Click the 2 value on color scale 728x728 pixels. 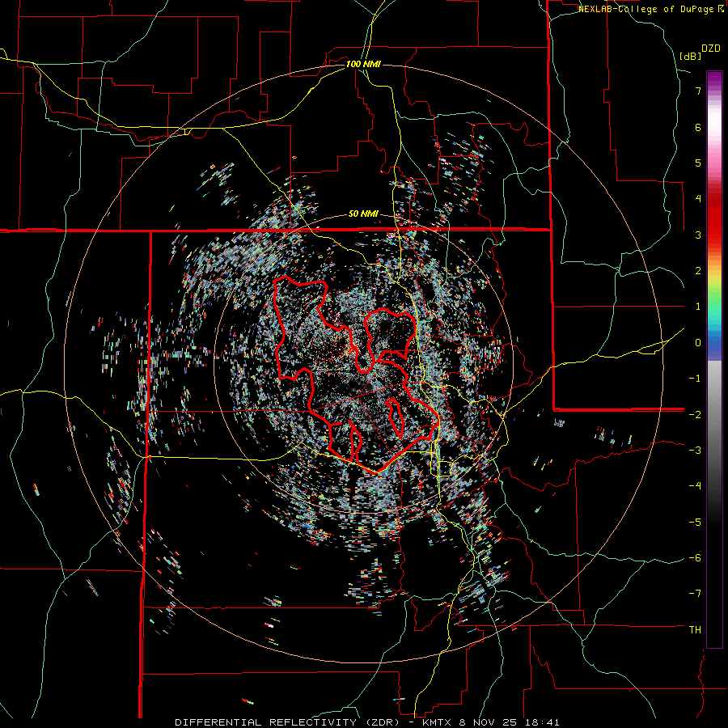[x=698, y=271]
